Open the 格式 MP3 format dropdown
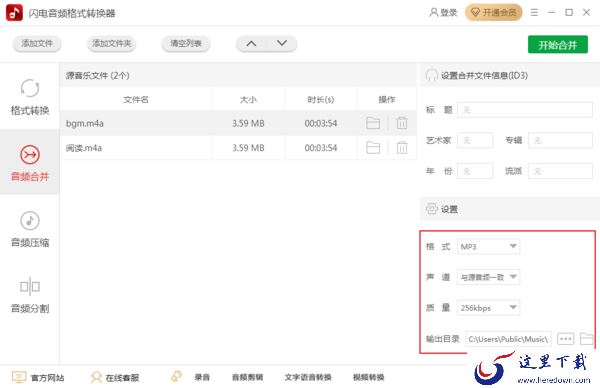600x388 pixels. (x=488, y=247)
